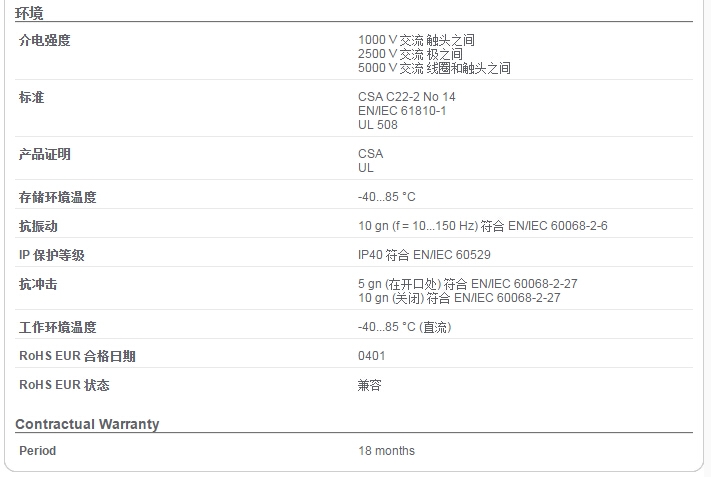Screen dimensions: 711x477
Task: Click the 5000 V 交流 线圈和触头之间 value
Action: click(434, 68)
